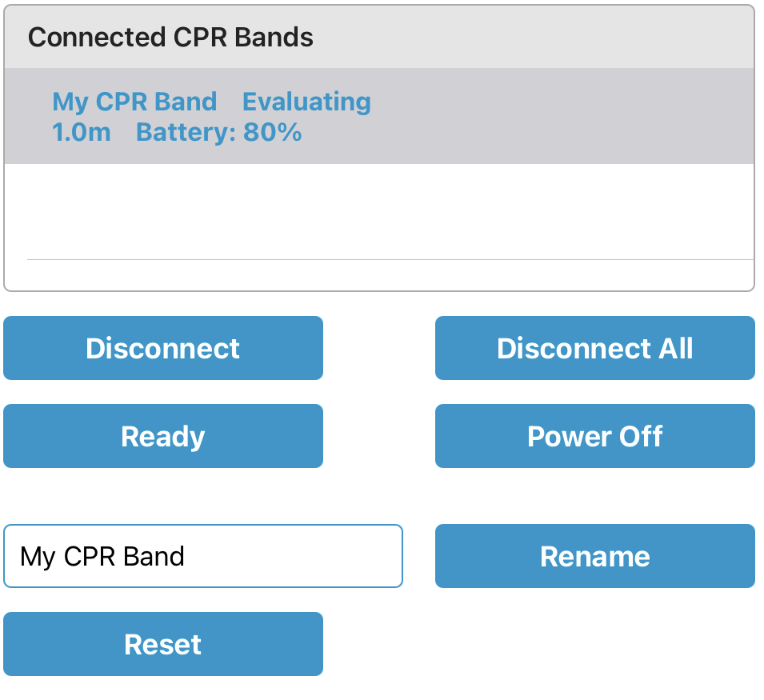Reset the CPR band

click(162, 644)
